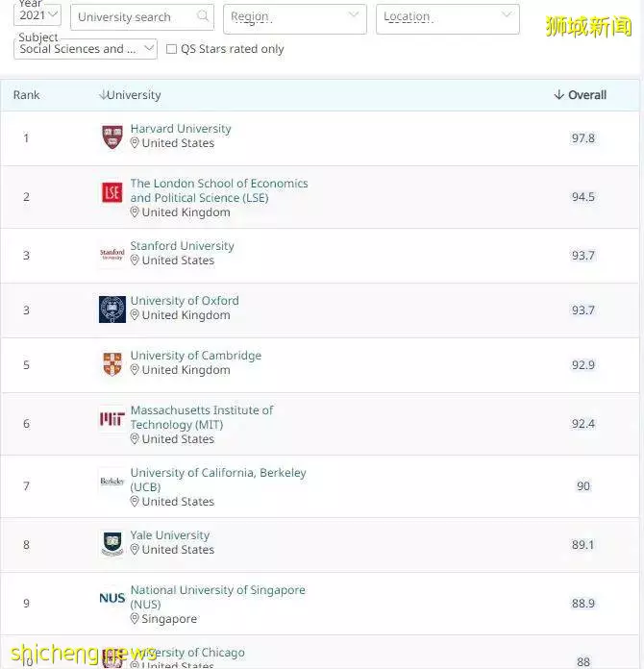Expand the Region dropdown
The height and width of the screenshot is (669, 644).
pyautogui.click(x=294, y=18)
